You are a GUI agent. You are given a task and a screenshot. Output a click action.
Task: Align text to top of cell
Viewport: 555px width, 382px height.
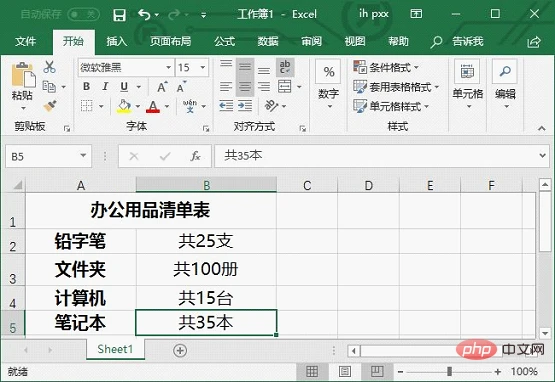coord(226,64)
